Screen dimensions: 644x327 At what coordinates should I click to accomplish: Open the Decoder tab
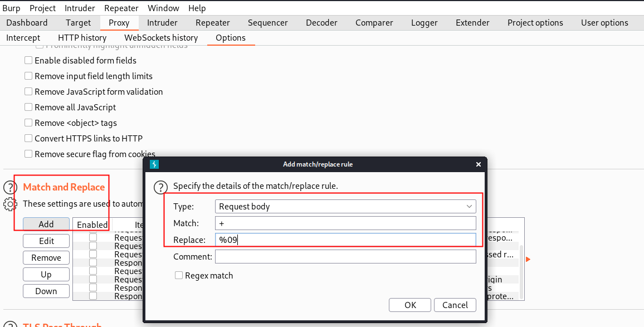(321, 23)
